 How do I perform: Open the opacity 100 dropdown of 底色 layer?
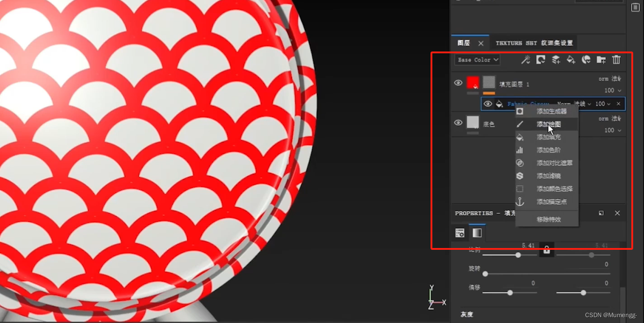coord(613,130)
